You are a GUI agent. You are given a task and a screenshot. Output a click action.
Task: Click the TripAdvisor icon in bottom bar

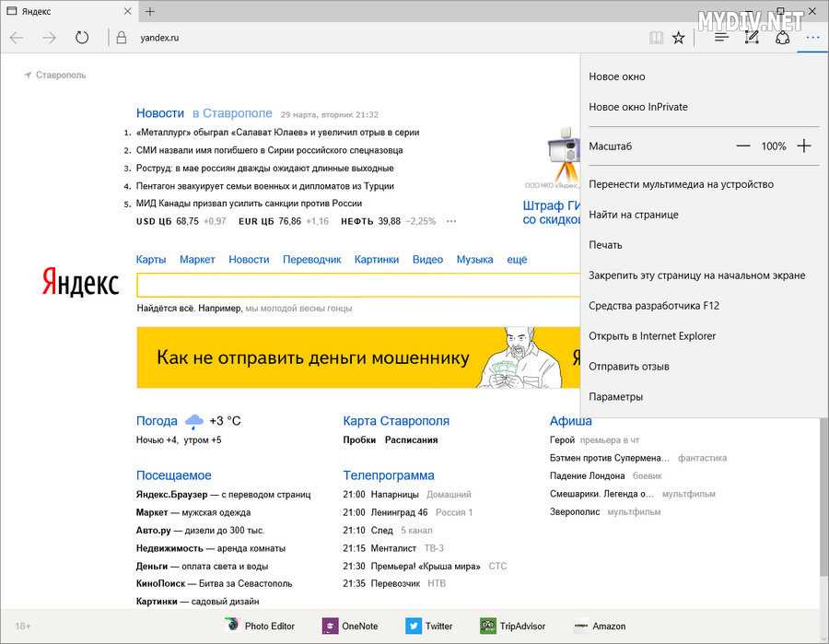[487, 626]
